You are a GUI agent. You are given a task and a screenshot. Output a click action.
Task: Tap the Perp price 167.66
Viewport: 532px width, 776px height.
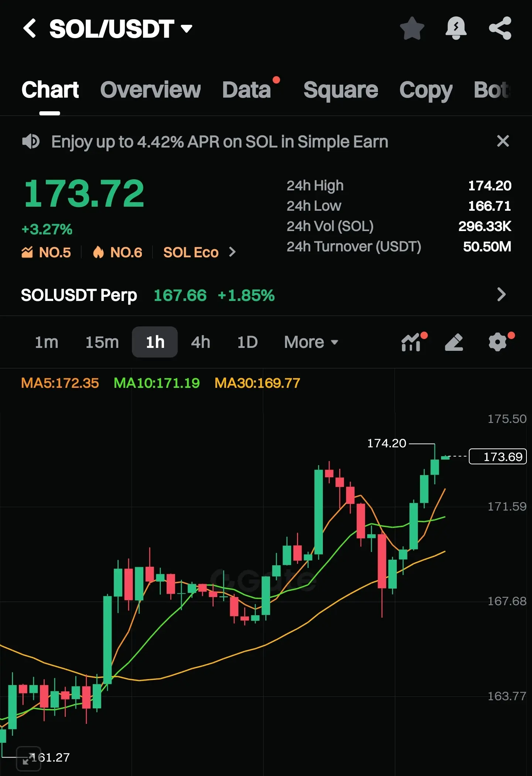pyautogui.click(x=180, y=295)
